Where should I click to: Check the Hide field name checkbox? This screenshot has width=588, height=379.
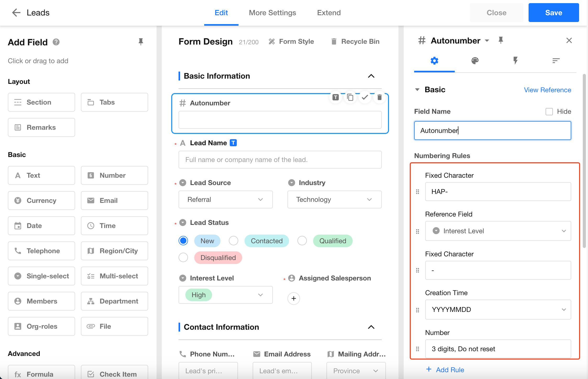[549, 112]
